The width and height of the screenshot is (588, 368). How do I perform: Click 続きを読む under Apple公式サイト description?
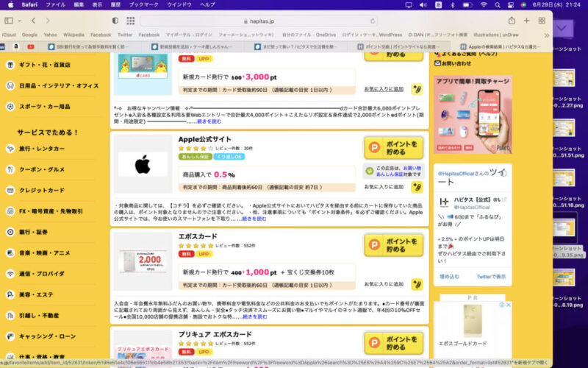(253, 219)
